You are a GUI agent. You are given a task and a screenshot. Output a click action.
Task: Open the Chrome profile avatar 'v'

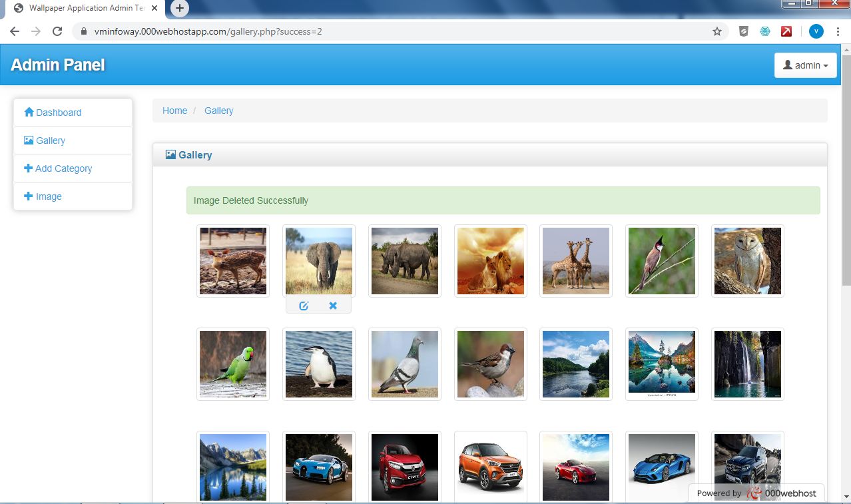816,31
